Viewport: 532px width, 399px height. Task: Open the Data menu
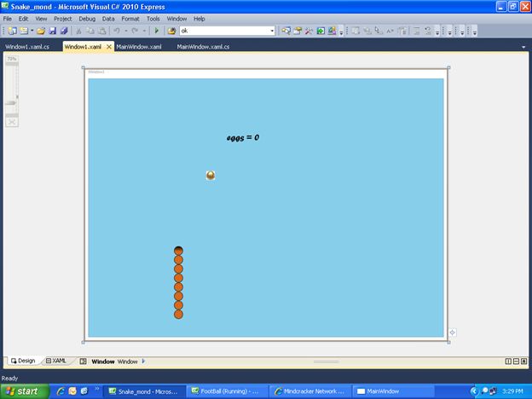click(108, 19)
